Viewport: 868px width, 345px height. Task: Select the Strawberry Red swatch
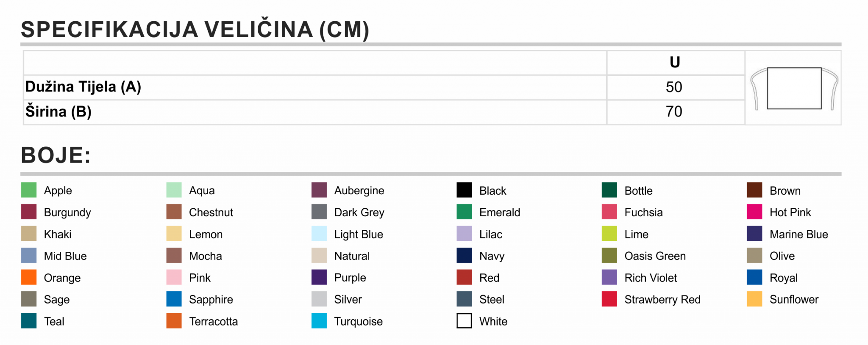tap(609, 299)
